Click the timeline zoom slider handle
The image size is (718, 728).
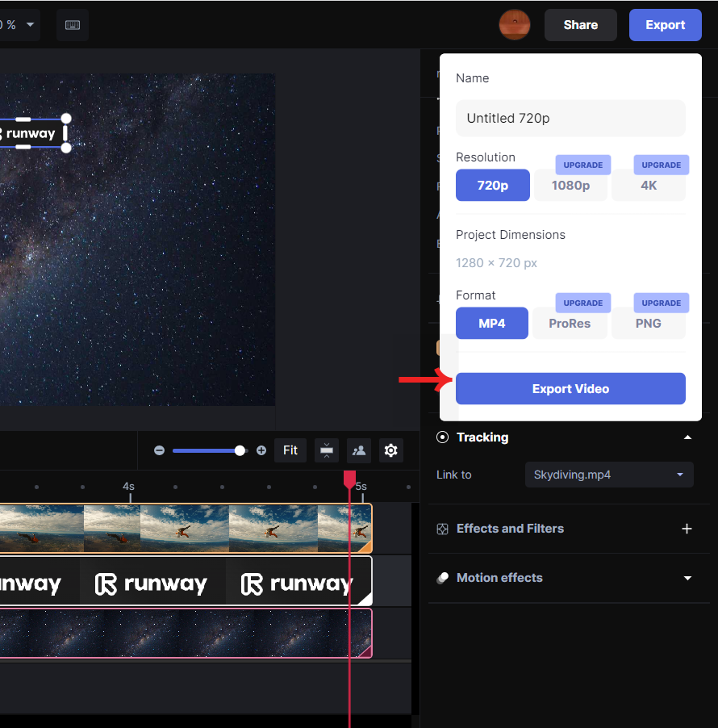[240, 450]
